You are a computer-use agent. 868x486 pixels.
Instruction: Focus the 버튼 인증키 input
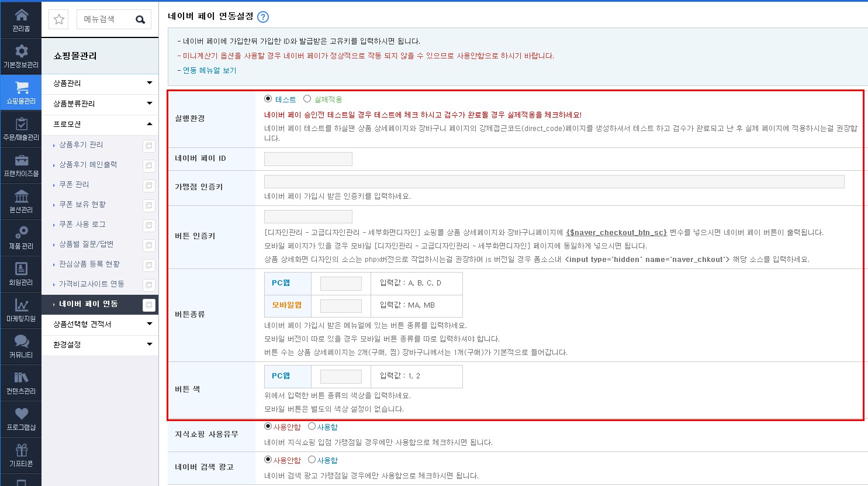point(308,216)
